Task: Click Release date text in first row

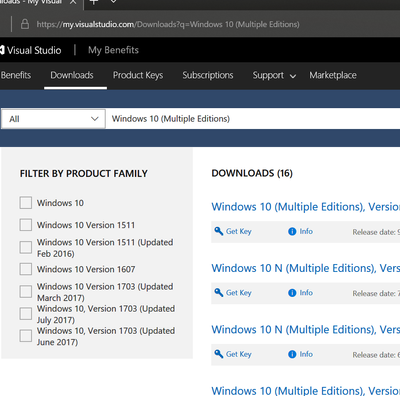Action: (376, 232)
